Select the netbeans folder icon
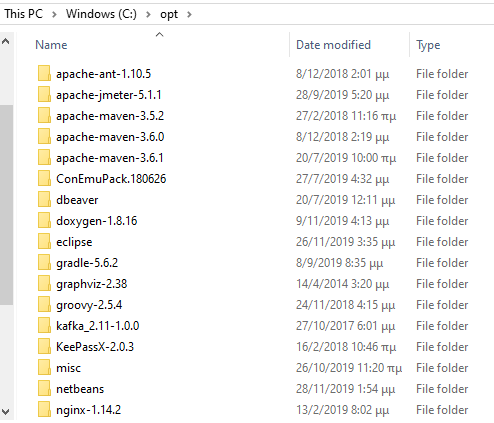Image resolution: width=494 pixels, height=423 pixels. tap(44, 388)
